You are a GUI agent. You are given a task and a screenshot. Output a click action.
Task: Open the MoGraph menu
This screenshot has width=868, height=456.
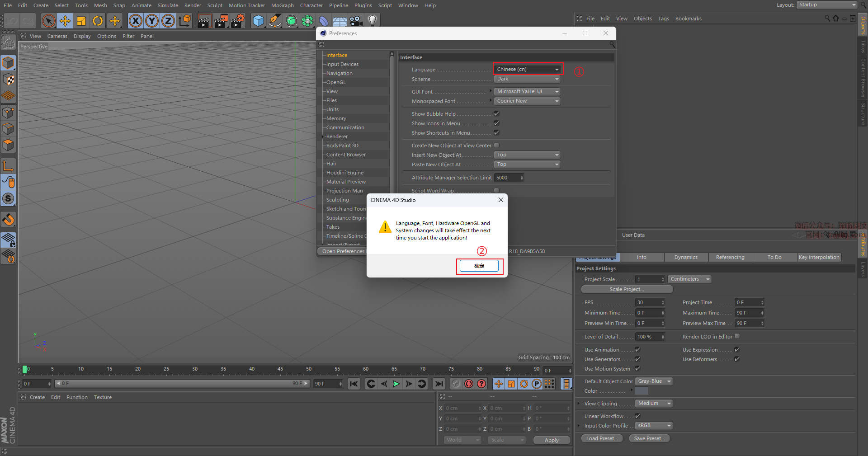[x=282, y=5]
